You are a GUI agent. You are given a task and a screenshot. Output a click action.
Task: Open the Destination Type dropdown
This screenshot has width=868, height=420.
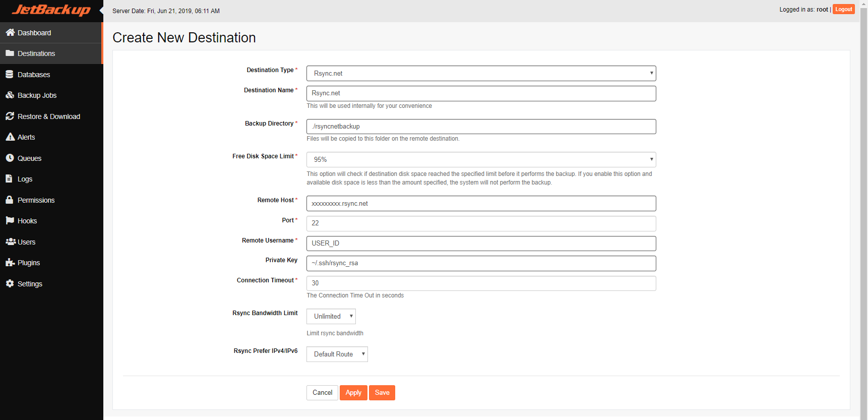[x=481, y=74]
